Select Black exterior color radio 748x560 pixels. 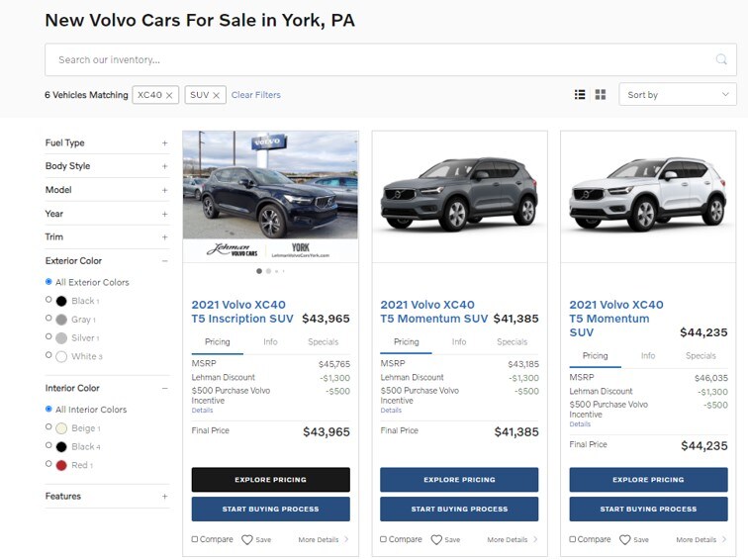[48, 300]
